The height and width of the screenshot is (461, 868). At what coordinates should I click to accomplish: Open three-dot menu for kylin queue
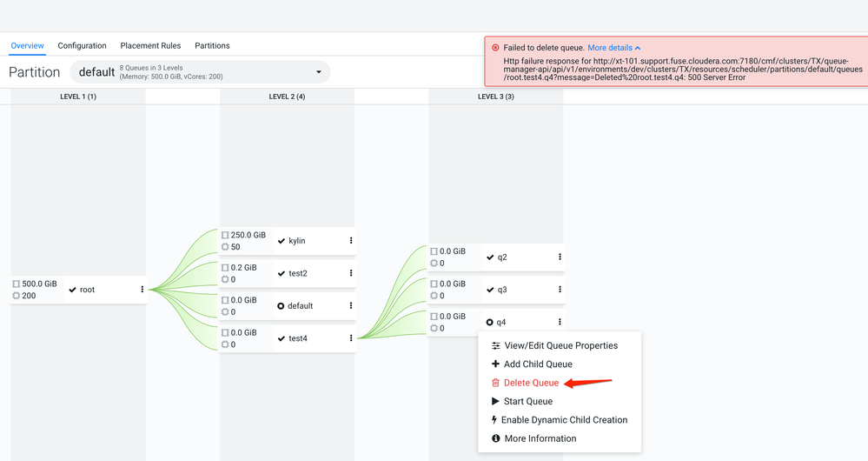351,241
